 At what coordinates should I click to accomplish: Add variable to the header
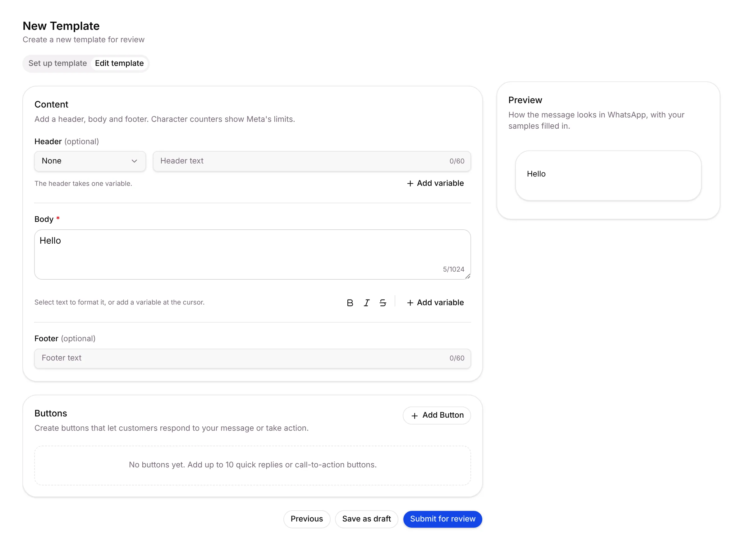(x=435, y=183)
